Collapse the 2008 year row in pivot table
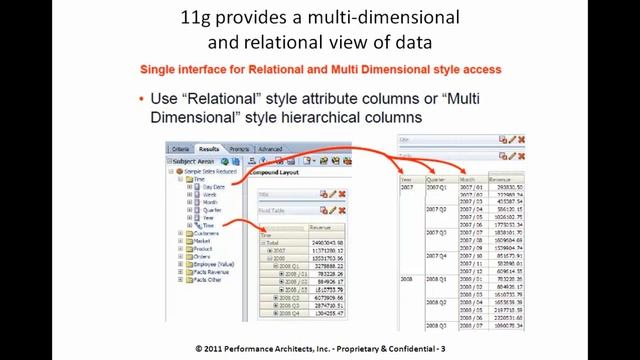640x360 pixels. (270, 259)
